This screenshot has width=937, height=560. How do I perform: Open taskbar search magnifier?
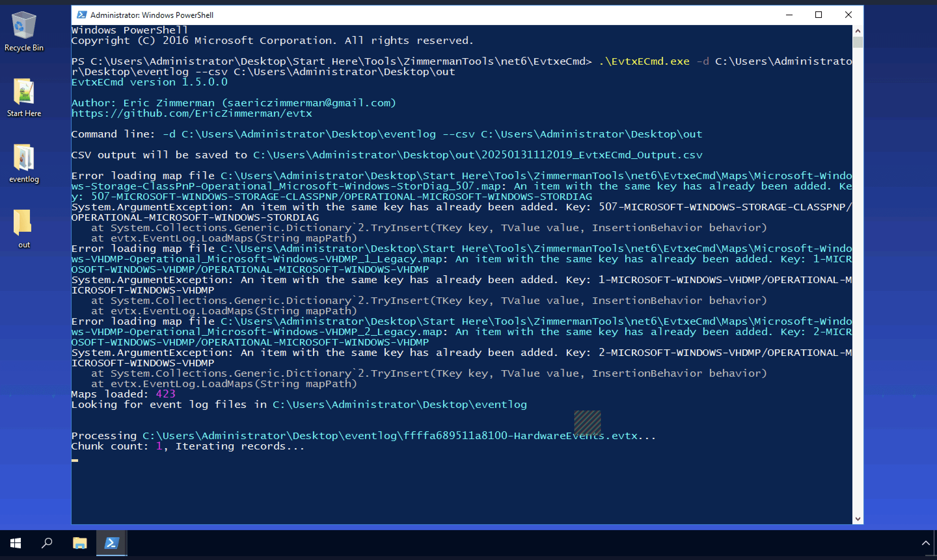[x=47, y=543]
